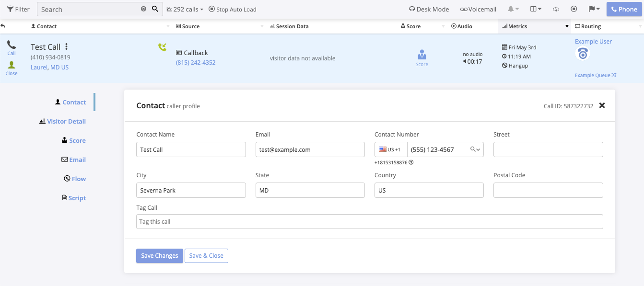The height and width of the screenshot is (286, 644).
Task: Play the 00:17 audio indicator
Action: (472, 62)
